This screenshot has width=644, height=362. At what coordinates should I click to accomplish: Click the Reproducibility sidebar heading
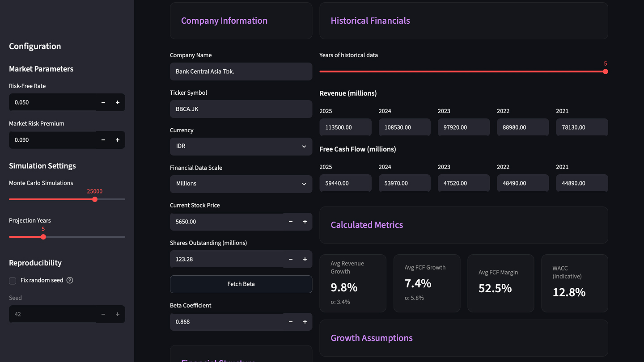click(x=35, y=263)
